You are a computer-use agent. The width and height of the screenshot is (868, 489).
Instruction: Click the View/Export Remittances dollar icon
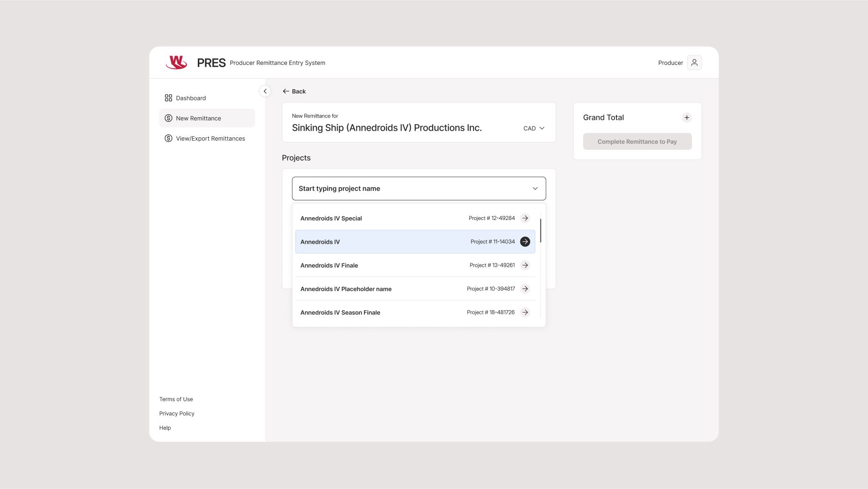(168, 138)
